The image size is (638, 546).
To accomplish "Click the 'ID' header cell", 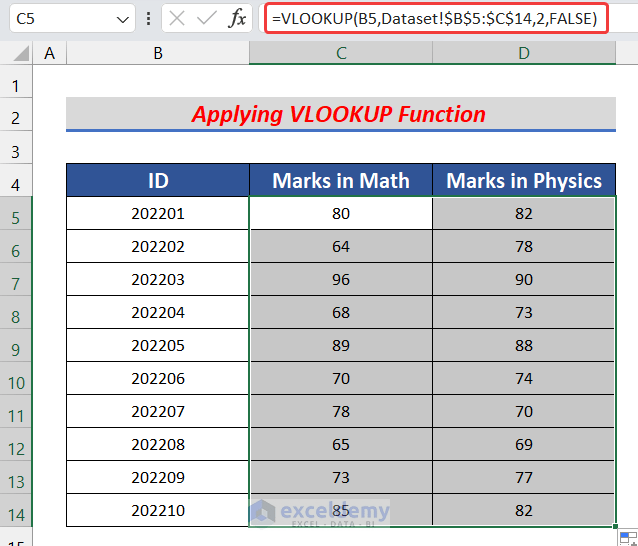I will 158,180.
